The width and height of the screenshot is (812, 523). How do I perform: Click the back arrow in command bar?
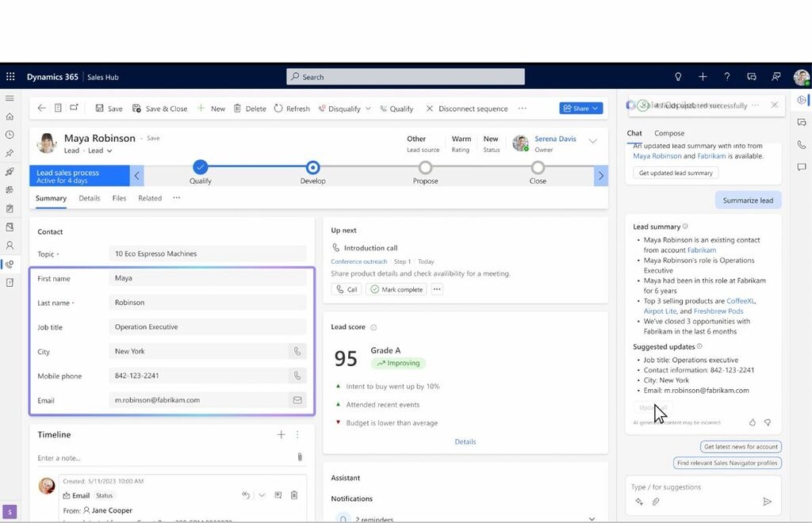[42, 108]
